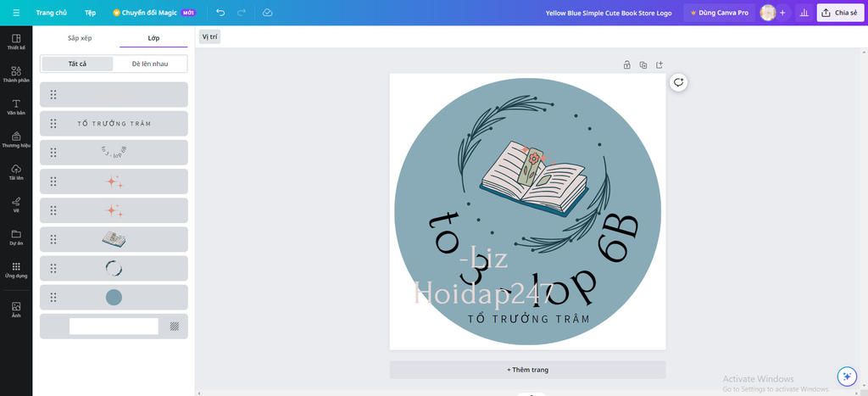
Task: Select the blue circle layer thumbnail
Action: pyautogui.click(x=114, y=298)
